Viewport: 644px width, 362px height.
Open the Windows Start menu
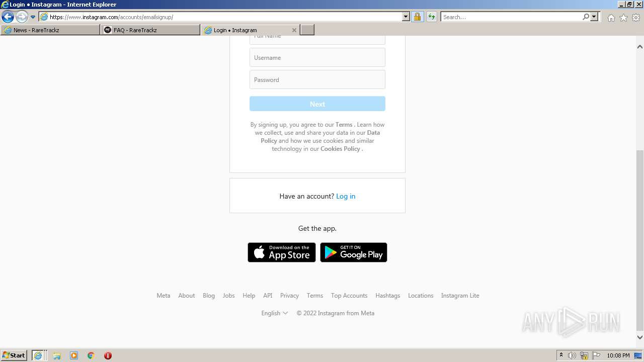pos(14,355)
